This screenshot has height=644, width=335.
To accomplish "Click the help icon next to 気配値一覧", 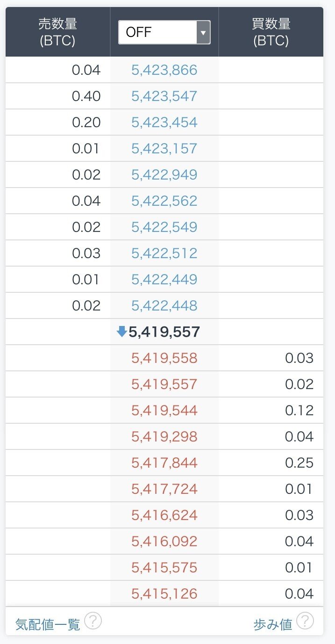I will [93, 622].
